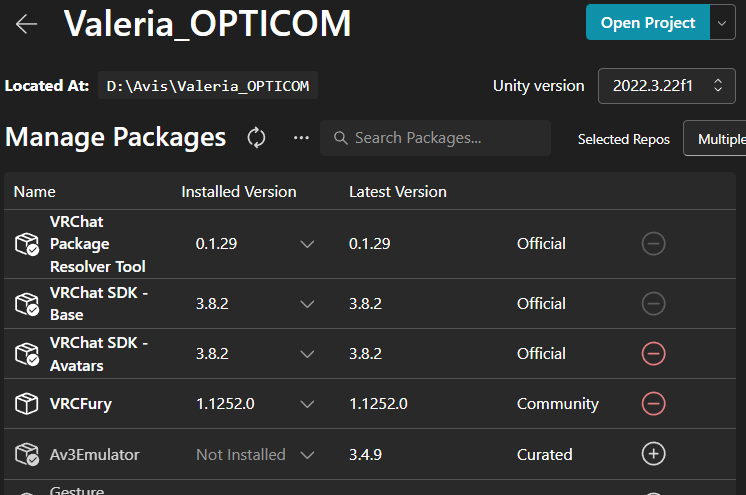The image size is (746, 495).
Task: Click the Open Project button
Action: (x=647, y=23)
